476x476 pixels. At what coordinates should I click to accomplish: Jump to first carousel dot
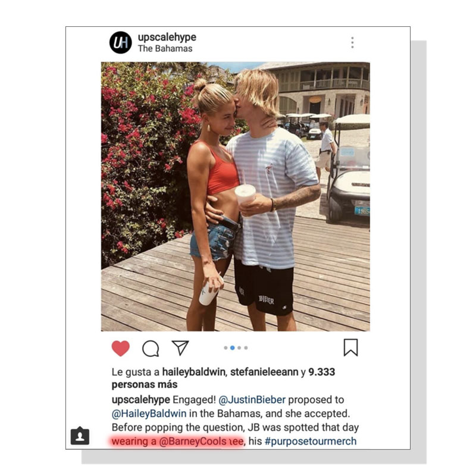tap(226, 348)
